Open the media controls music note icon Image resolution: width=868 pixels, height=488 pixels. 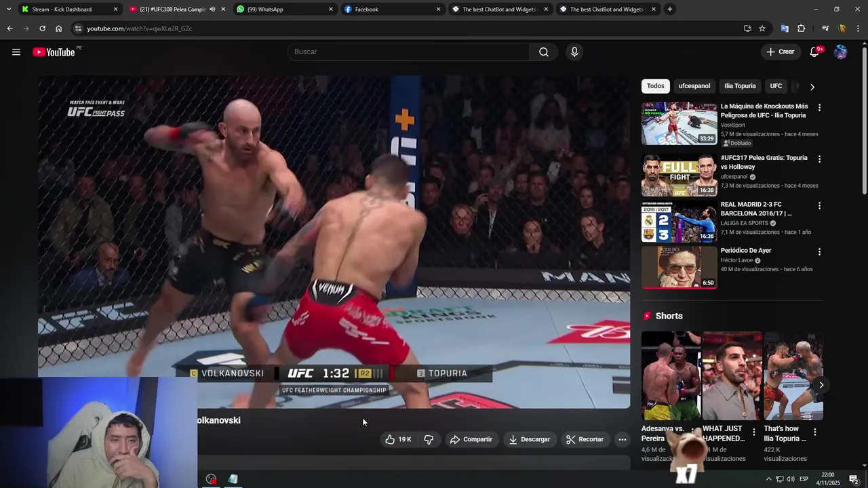pyautogui.click(x=825, y=28)
